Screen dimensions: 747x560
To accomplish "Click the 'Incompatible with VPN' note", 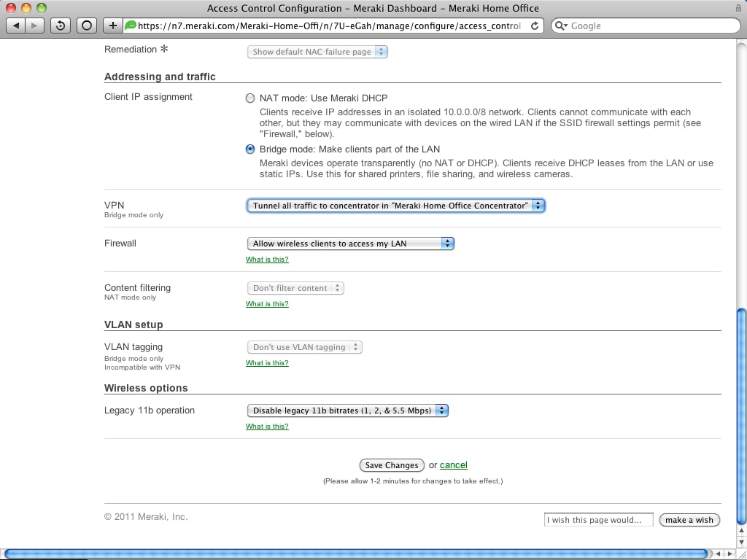I will click(142, 367).
